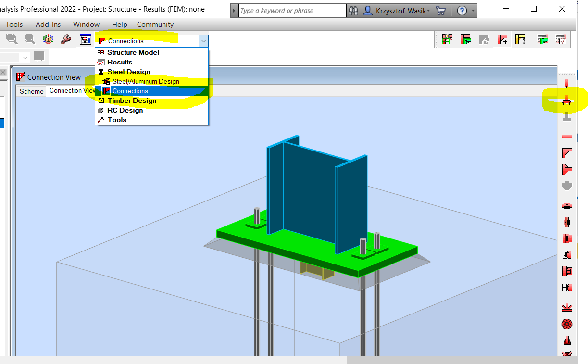Screen dimensions: 588x364
Task: Choose the highlighted Connections layout entry
Action: (152, 91)
